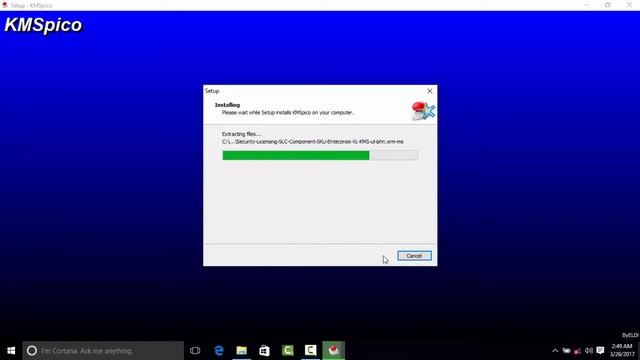
Task: Click the Cortana search box
Action: pyautogui.click(x=103, y=351)
